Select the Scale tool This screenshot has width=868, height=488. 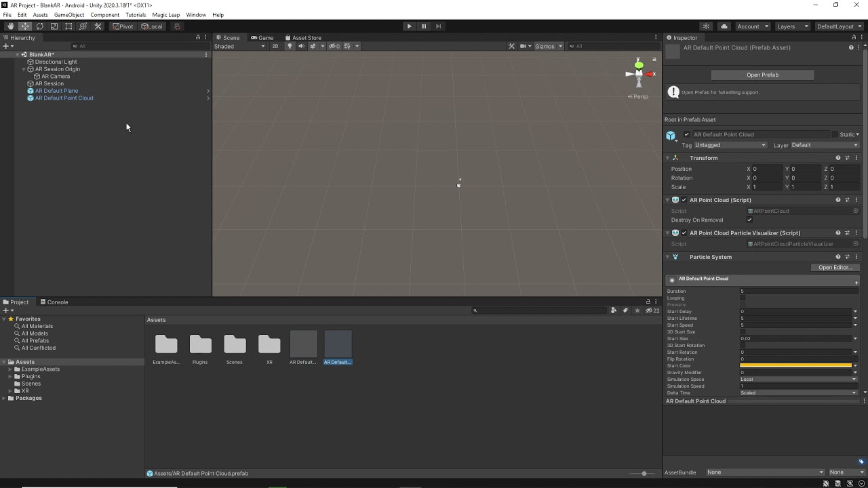click(x=54, y=26)
